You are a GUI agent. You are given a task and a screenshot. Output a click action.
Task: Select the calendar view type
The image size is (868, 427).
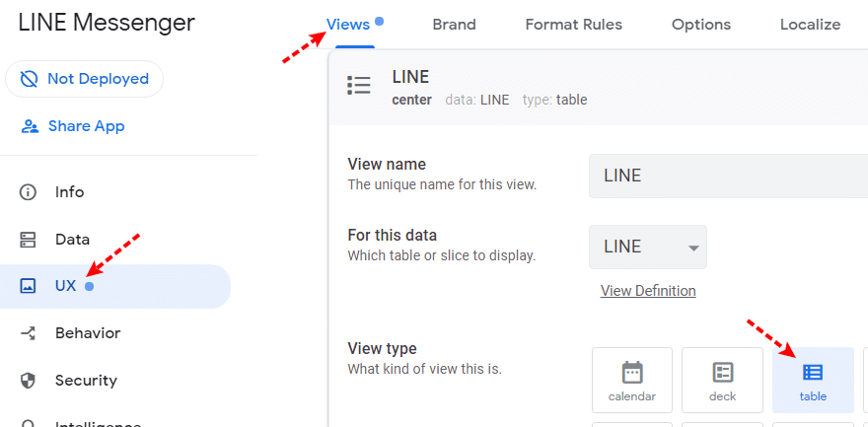point(632,380)
